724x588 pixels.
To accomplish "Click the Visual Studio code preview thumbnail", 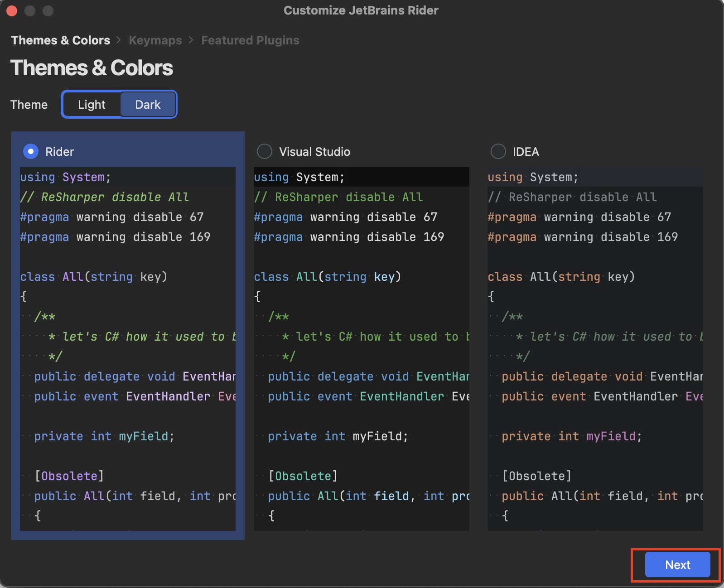I will click(362, 349).
